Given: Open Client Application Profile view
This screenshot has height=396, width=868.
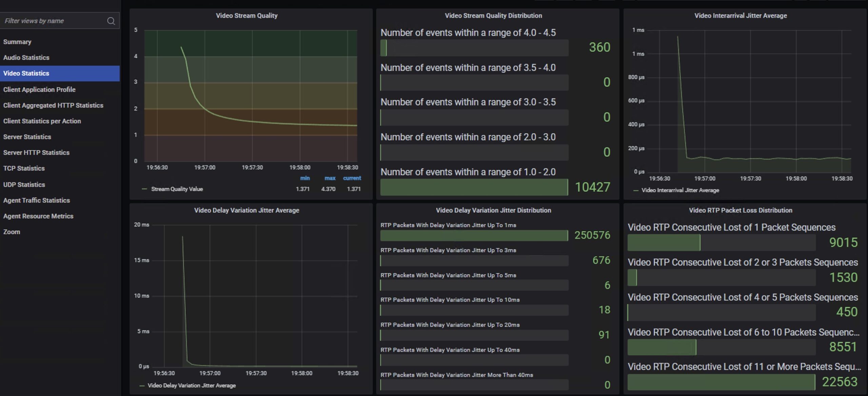Looking at the screenshot, I should 39,90.
